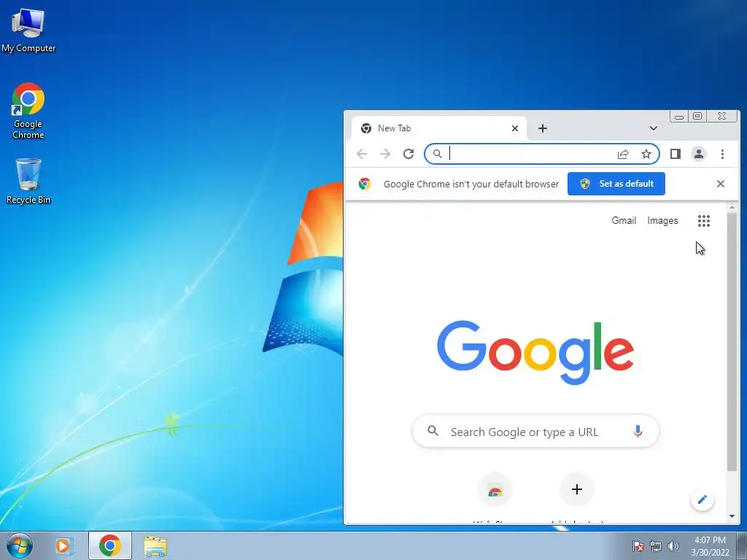
Task: Open the Images link
Action: click(x=662, y=220)
